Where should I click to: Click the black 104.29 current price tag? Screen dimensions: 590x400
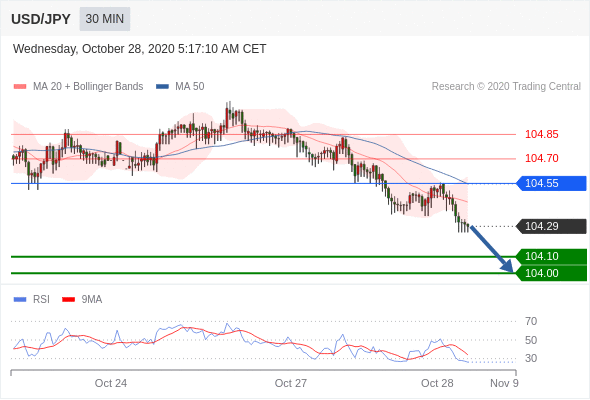click(x=551, y=226)
